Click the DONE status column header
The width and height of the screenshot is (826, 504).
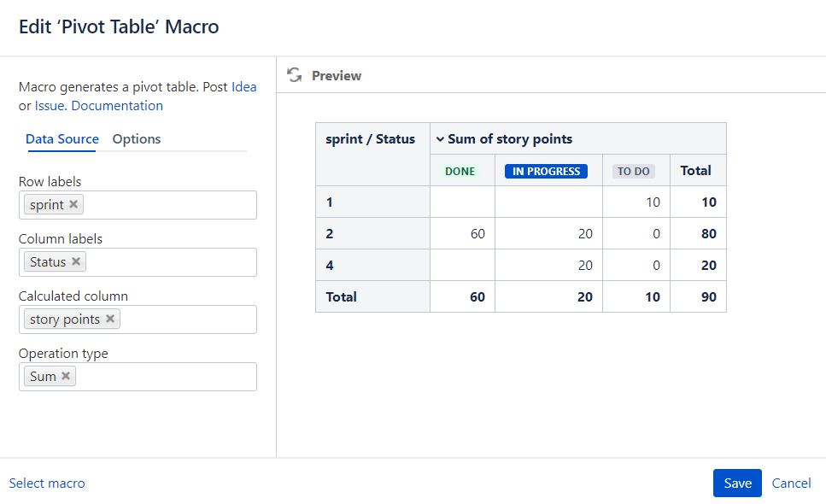point(460,171)
